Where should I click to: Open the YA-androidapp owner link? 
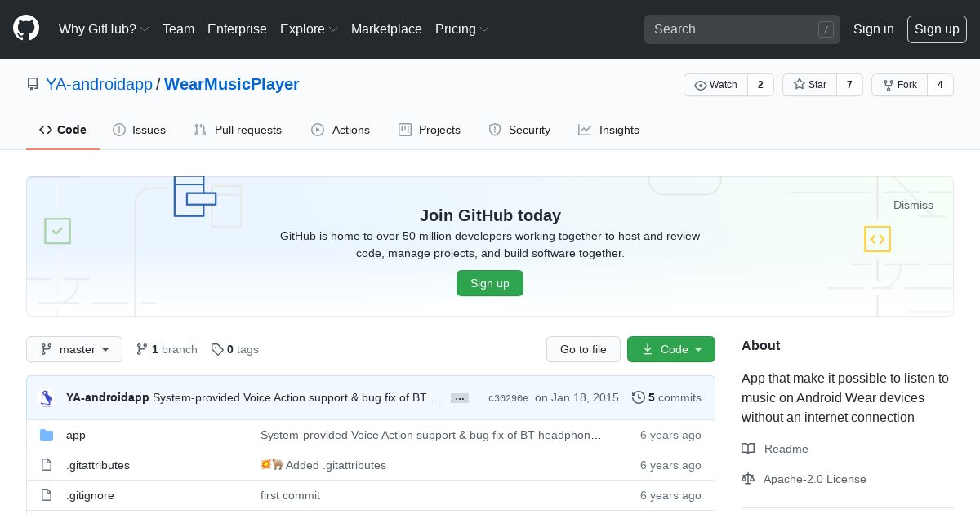pyautogui.click(x=99, y=84)
